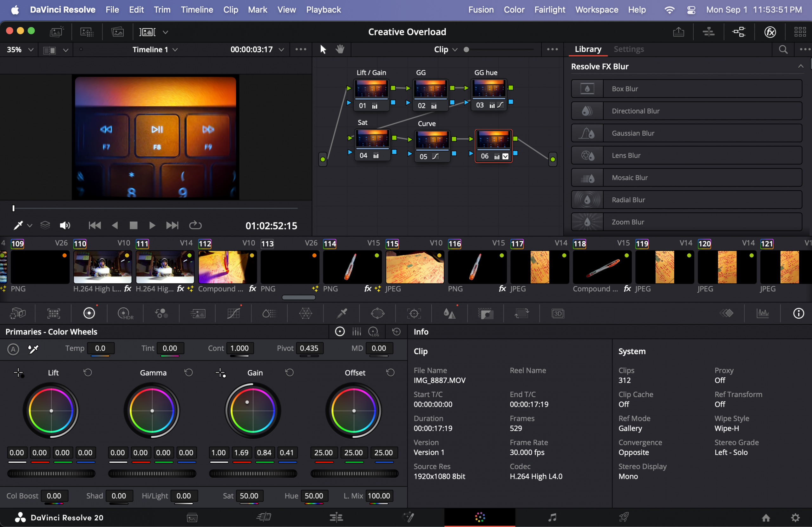Open the Fairlight menu
Screen dimensions: 812x527
tap(549, 10)
